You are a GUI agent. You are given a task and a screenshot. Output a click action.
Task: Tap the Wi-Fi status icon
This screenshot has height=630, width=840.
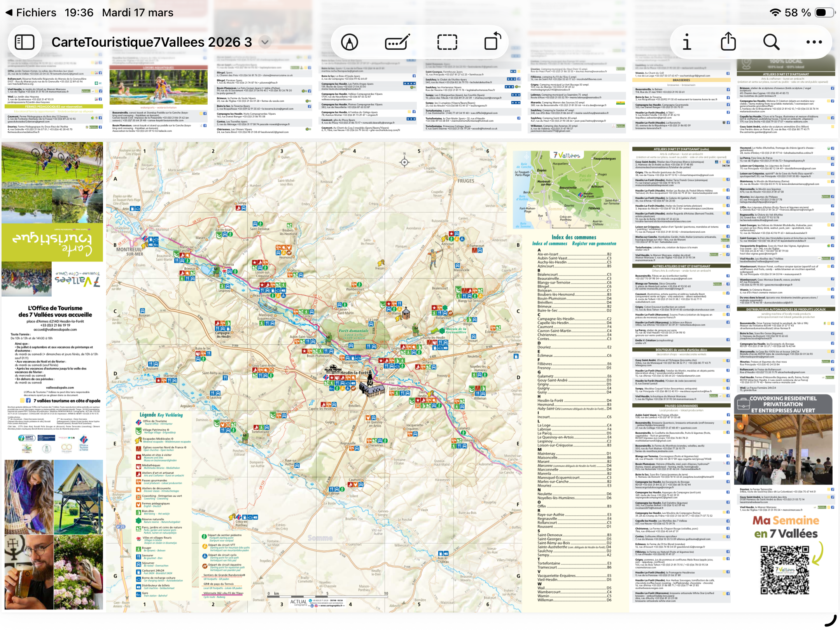(x=775, y=12)
